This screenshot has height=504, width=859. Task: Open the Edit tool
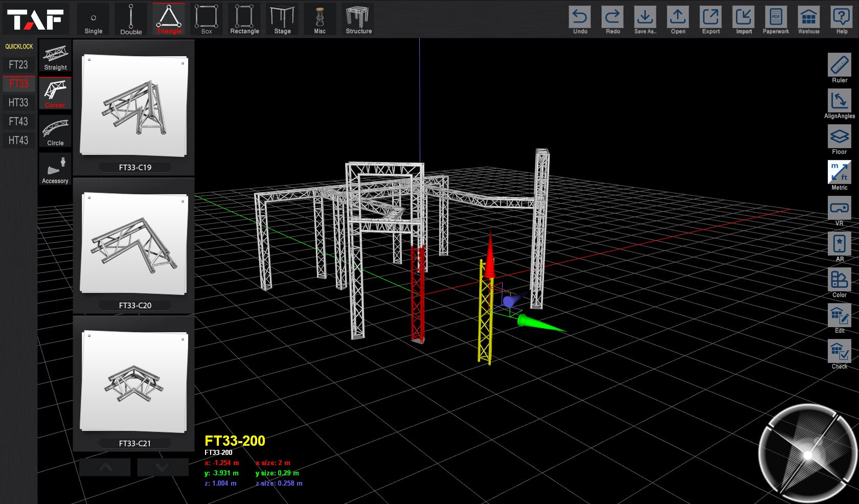840,318
